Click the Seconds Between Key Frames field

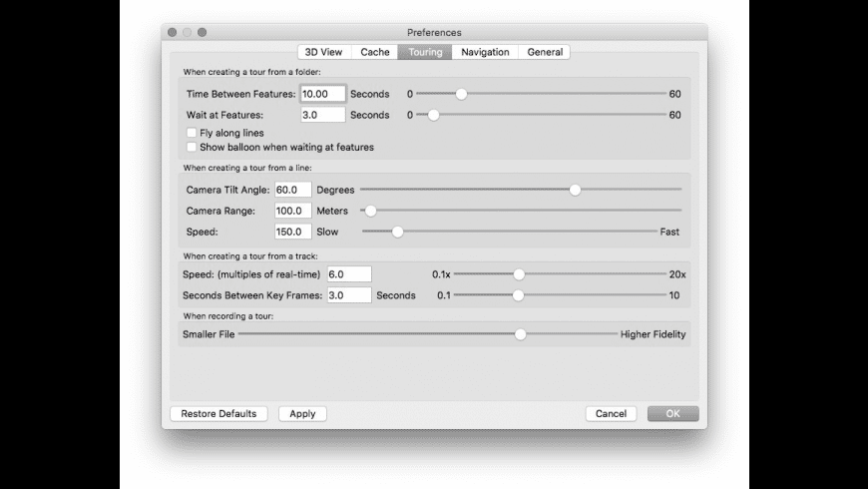tap(349, 295)
